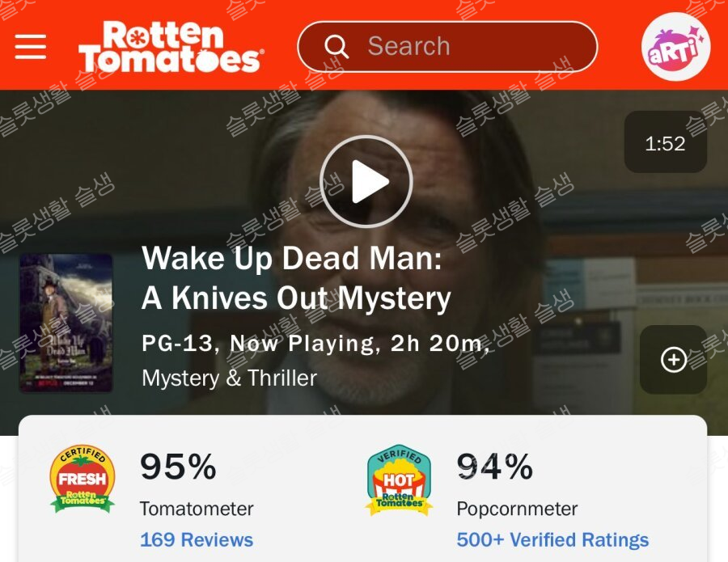
Task: Click the 94% Popcornmeter score
Action: pyautogui.click(x=495, y=467)
